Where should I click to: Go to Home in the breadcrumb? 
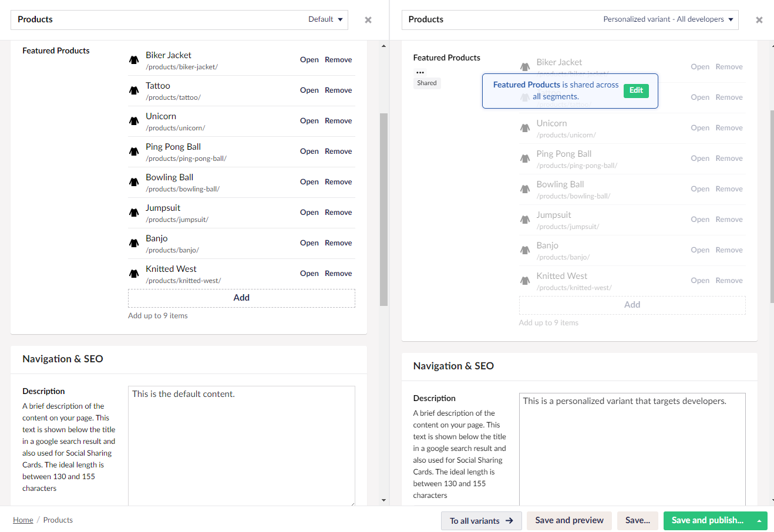pyautogui.click(x=23, y=520)
